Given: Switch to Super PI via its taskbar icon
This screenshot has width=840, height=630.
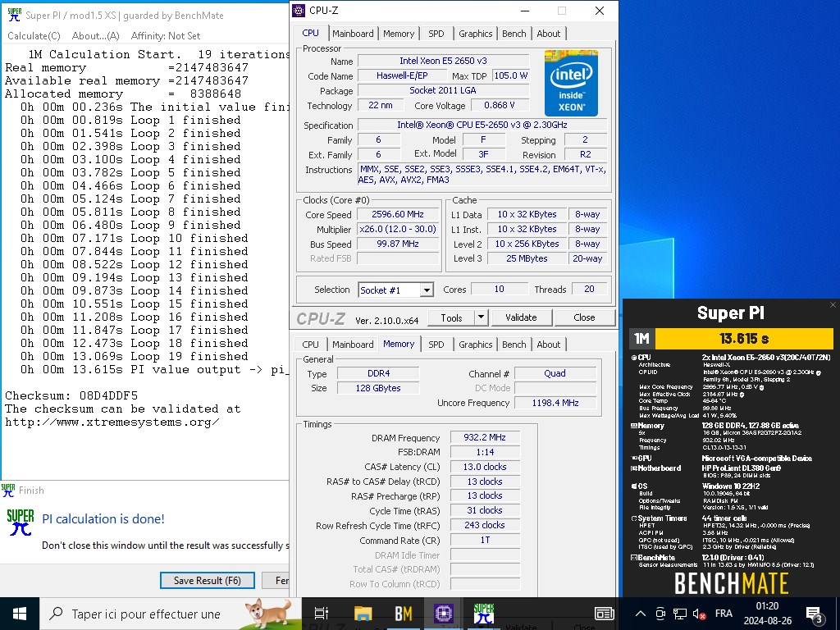Looking at the screenshot, I should pyautogui.click(x=484, y=614).
